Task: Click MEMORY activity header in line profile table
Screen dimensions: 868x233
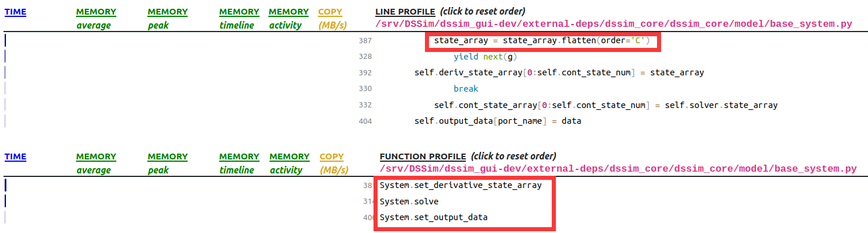Action: pyautogui.click(x=289, y=18)
